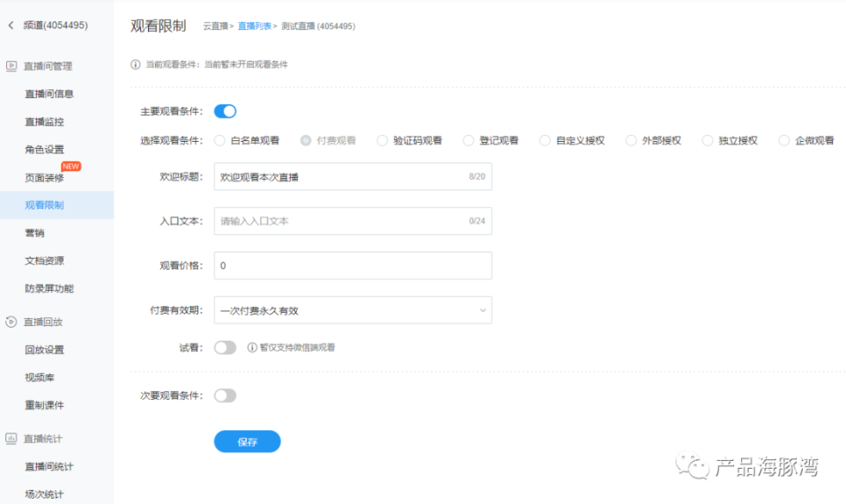Click the 云直播 breadcrumb

point(215,26)
